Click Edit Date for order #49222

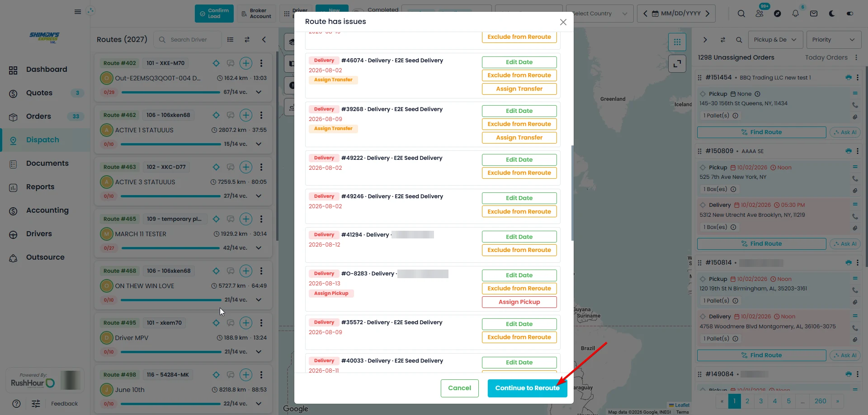519,160
